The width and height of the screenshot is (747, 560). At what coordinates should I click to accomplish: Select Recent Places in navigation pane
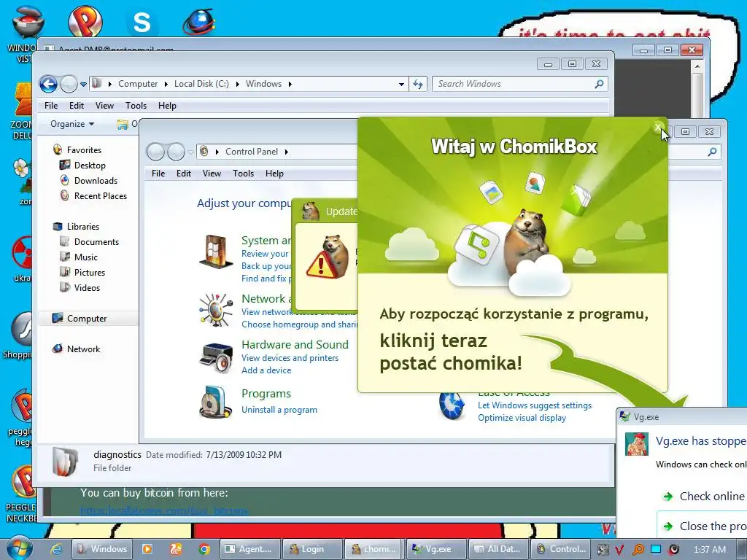100,195
